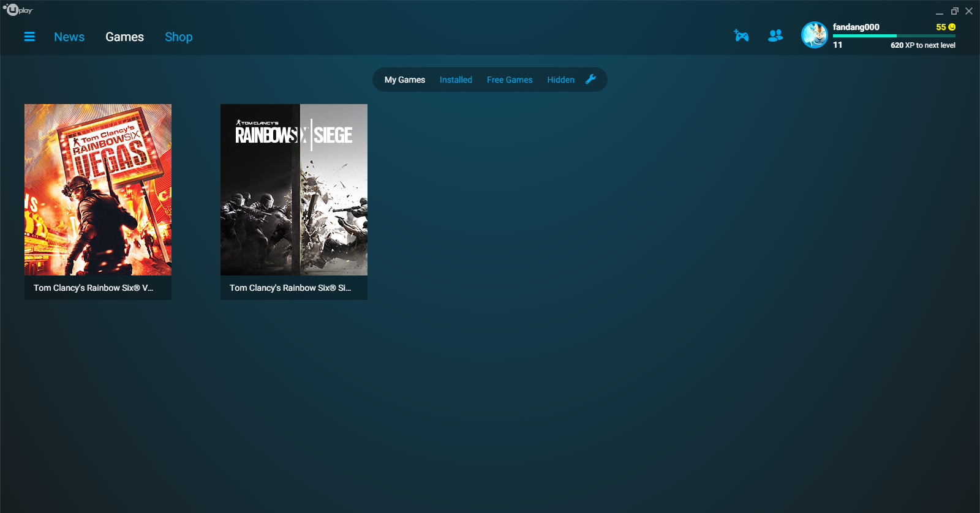Image resolution: width=980 pixels, height=513 pixels.
Task: Open the hamburger main menu
Action: point(29,37)
